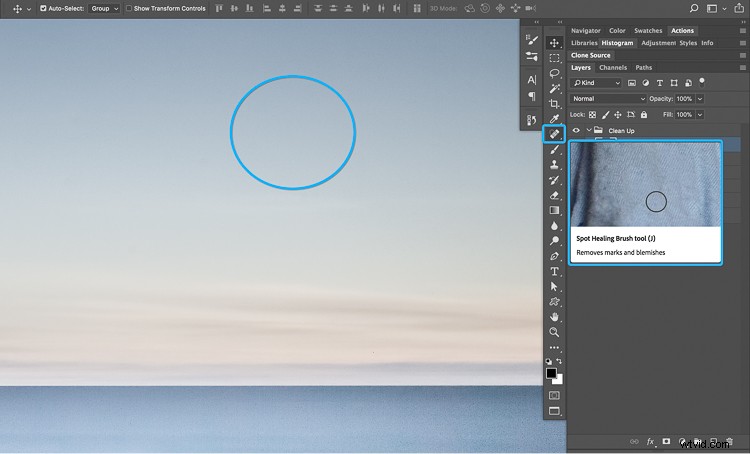
Task: Select the Rectangular Marquee tool
Action: tap(554, 58)
